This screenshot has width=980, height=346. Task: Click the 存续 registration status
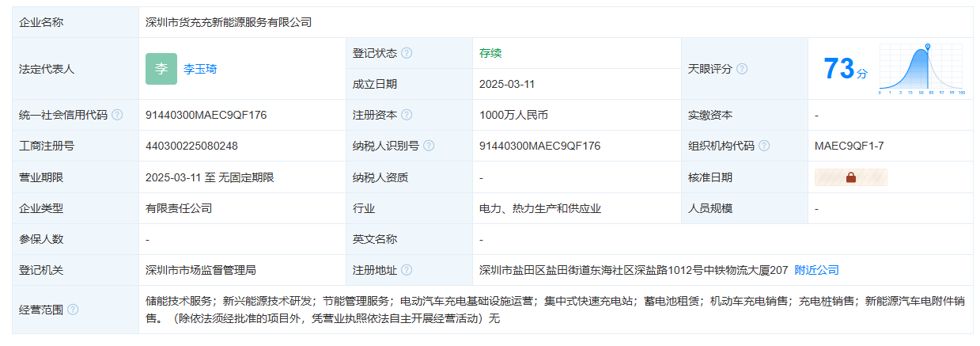(x=490, y=53)
